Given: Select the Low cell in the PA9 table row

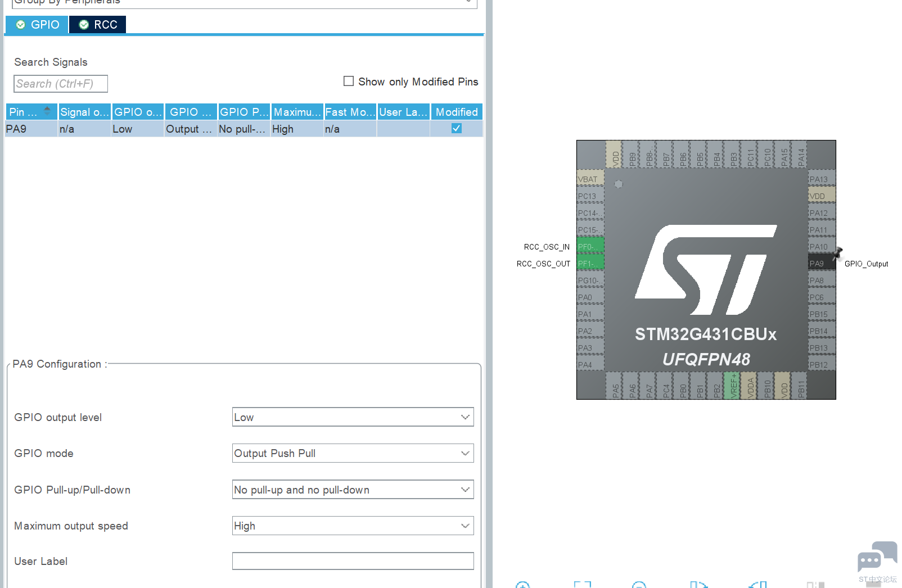Looking at the screenshot, I should (138, 129).
